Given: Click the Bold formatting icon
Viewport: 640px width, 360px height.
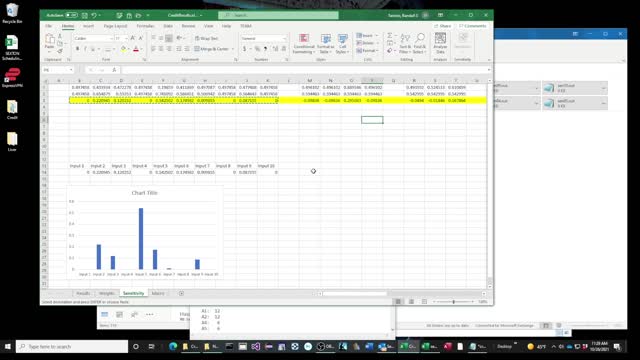Looking at the screenshot, I should [x=77, y=49].
